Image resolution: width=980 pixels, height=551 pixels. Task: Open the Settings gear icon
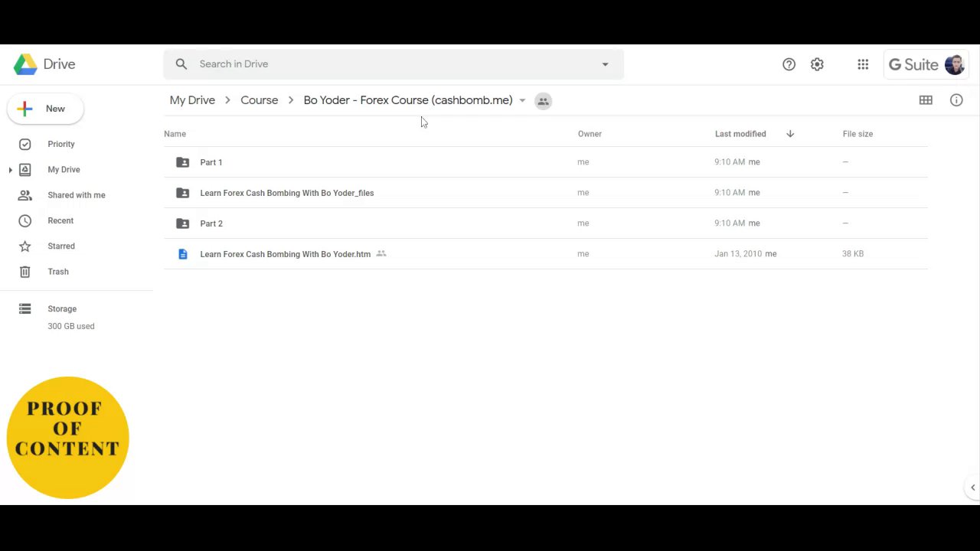pyautogui.click(x=817, y=64)
